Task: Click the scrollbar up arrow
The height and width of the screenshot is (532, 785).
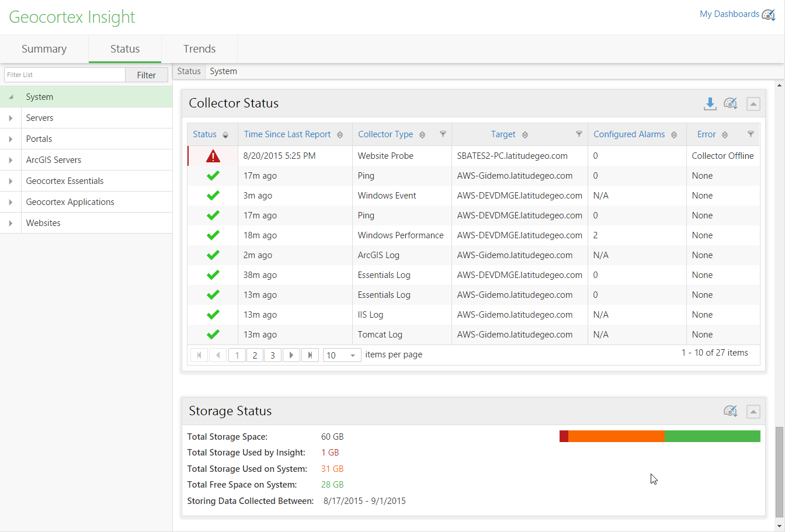Action: click(779, 86)
